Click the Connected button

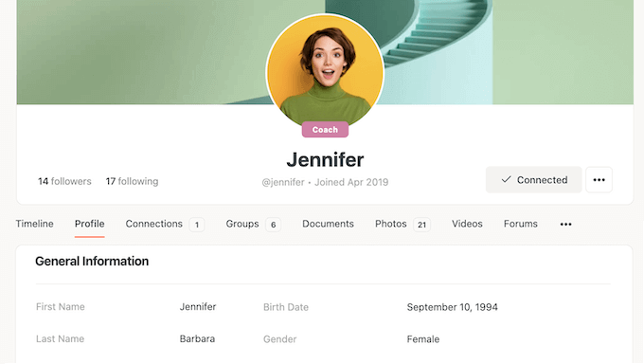tap(533, 180)
